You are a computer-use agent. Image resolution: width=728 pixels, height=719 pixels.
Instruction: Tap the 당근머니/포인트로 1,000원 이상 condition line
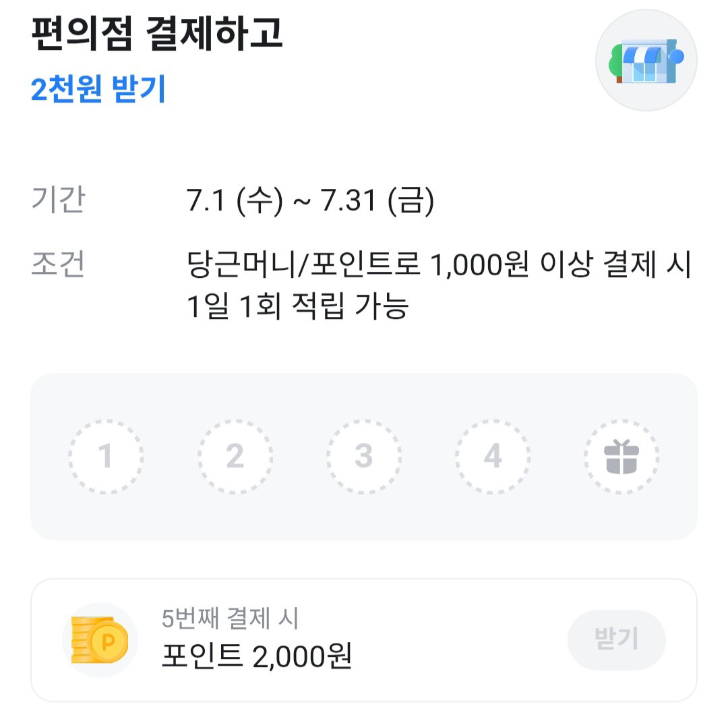pyautogui.click(x=439, y=264)
